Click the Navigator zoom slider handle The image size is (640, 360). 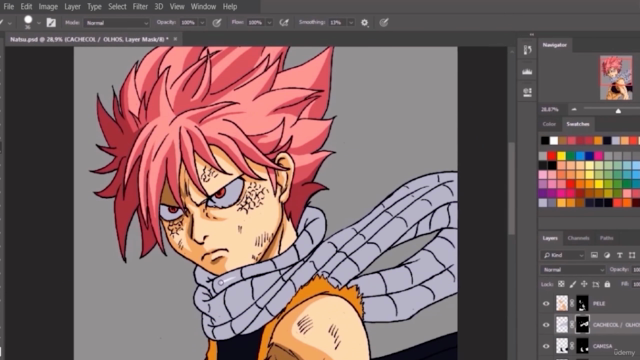(618, 111)
